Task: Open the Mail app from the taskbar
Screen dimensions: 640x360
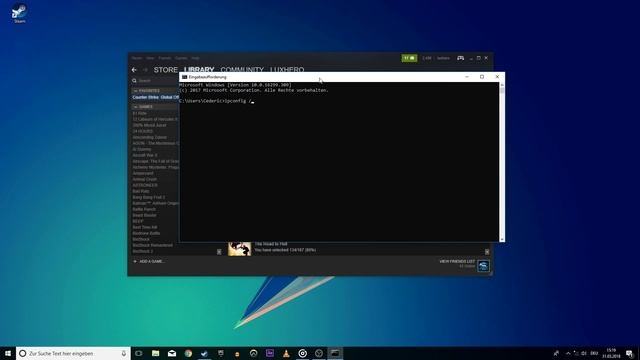Action: pyautogui.click(x=172, y=353)
